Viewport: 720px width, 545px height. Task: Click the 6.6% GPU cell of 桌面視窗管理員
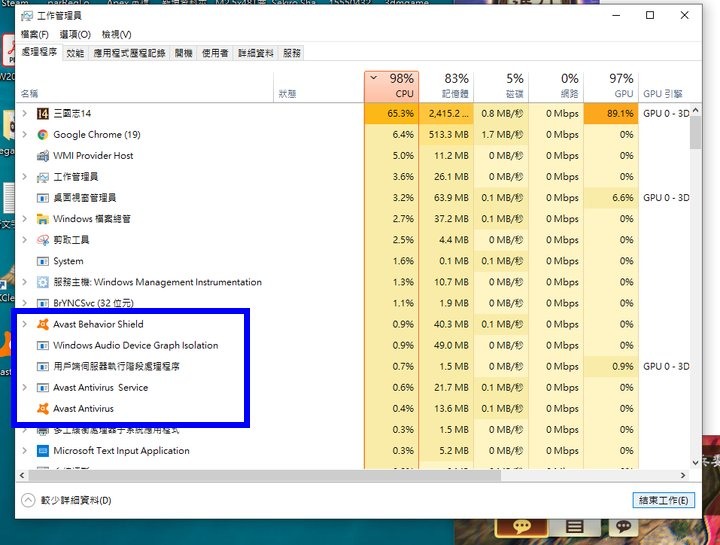click(x=611, y=198)
